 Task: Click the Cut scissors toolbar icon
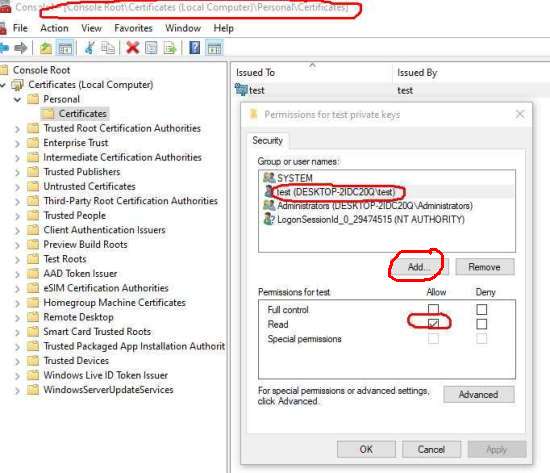90,47
